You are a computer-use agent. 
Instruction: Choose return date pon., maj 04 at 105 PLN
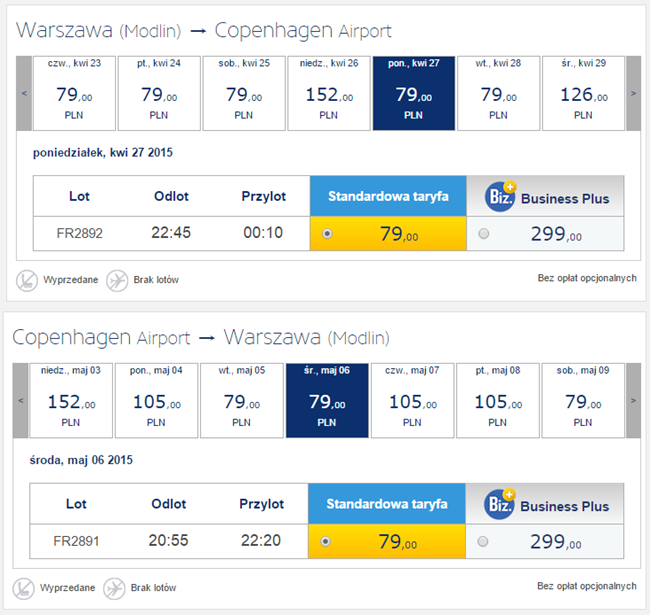(156, 400)
